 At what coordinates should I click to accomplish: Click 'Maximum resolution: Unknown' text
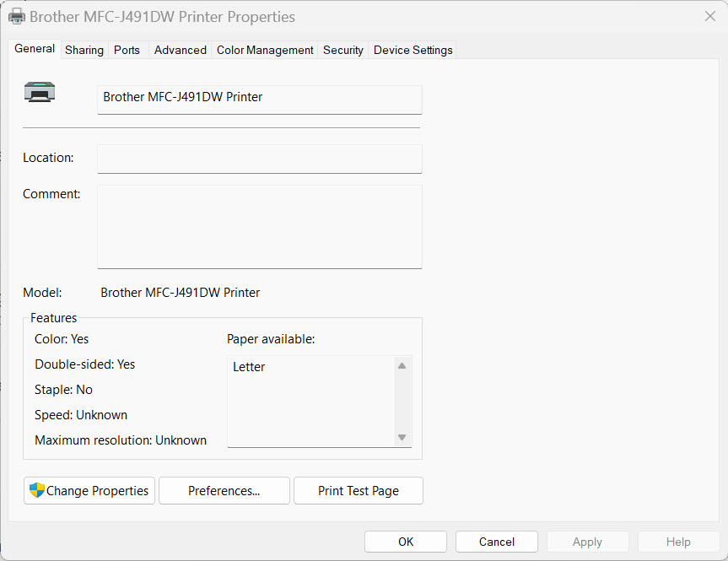pyautogui.click(x=121, y=440)
